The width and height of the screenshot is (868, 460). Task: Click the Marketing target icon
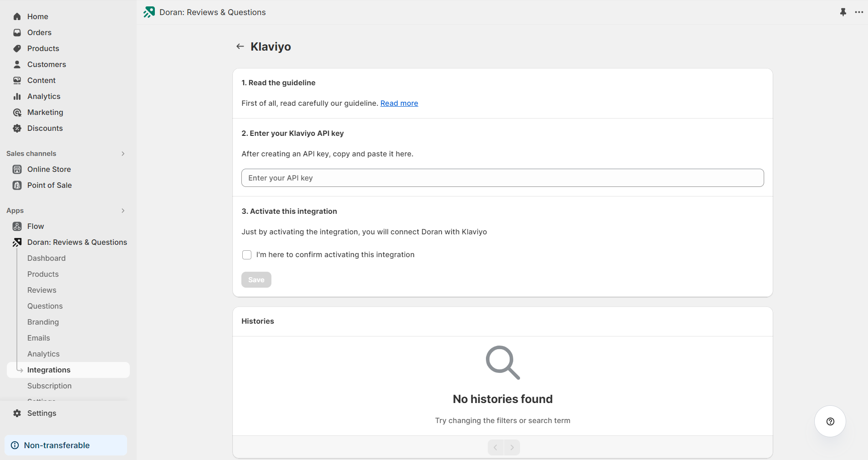(17, 112)
